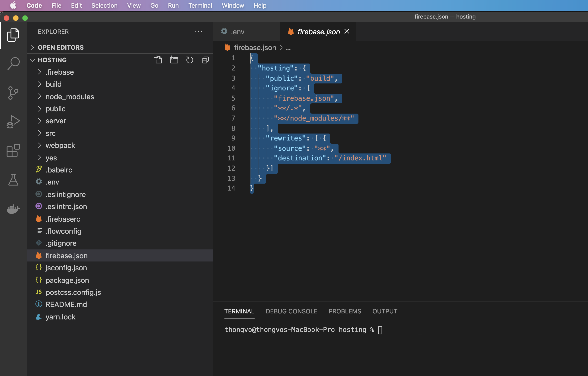Open the Go menu
The height and width of the screenshot is (376, 588).
point(154,5)
